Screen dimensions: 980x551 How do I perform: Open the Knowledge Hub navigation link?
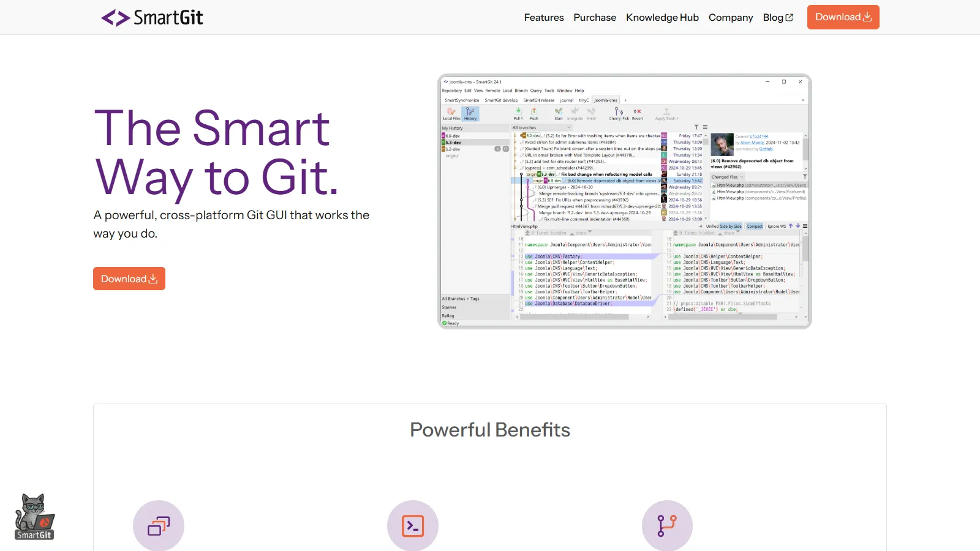point(662,17)
